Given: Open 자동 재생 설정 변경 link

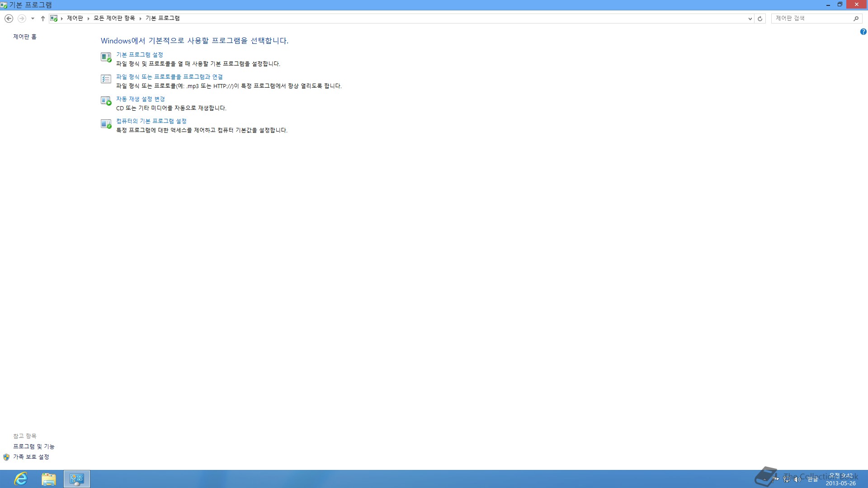Looking at the screenshot, I should 140,99.
